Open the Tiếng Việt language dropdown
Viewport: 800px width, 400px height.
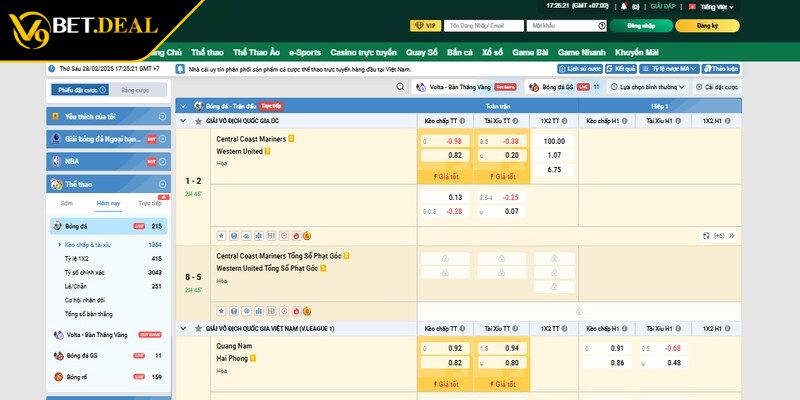coord(716,6)
